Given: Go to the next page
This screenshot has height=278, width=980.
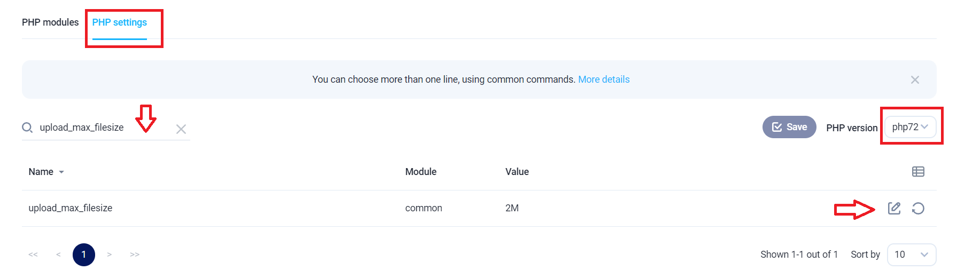Looking at the screenshot, I should coord(109,255).
